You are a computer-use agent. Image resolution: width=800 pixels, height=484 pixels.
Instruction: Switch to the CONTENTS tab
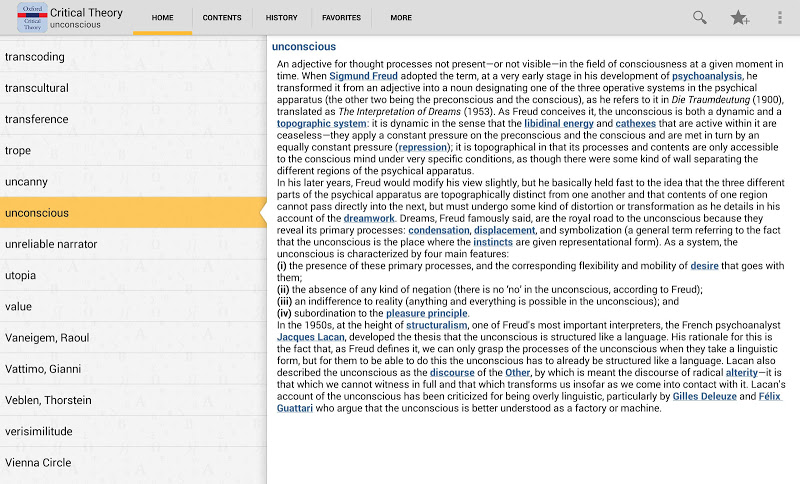(222, 18)
